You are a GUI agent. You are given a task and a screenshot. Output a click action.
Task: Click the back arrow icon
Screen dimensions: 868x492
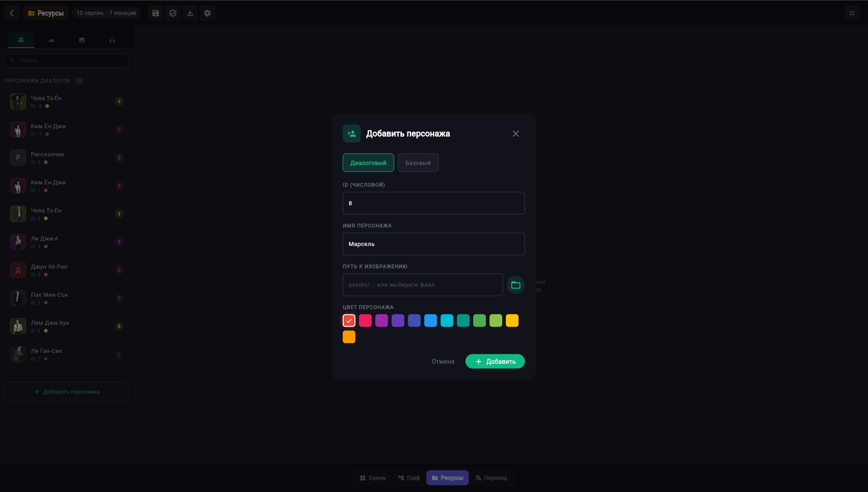[x=12, y=13]
